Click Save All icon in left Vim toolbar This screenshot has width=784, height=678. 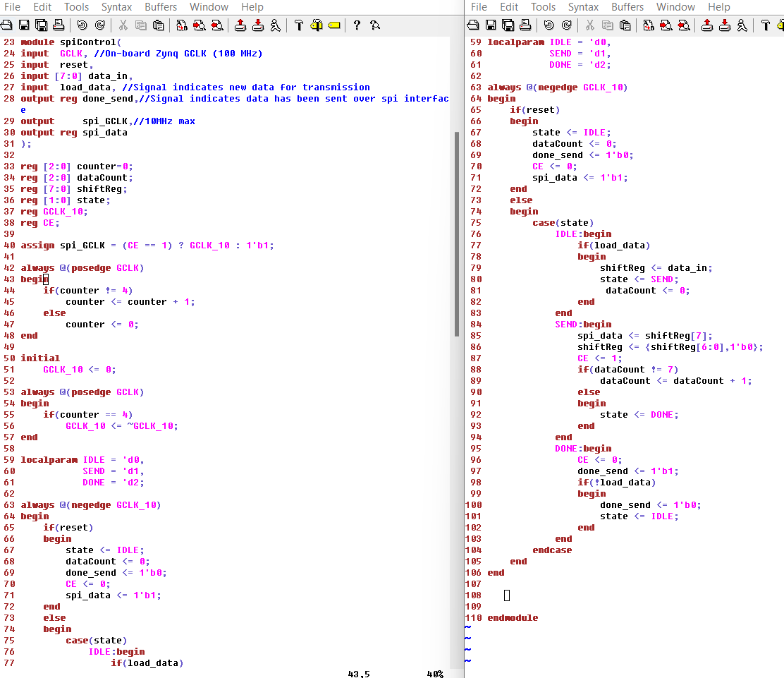pos(42,25)
